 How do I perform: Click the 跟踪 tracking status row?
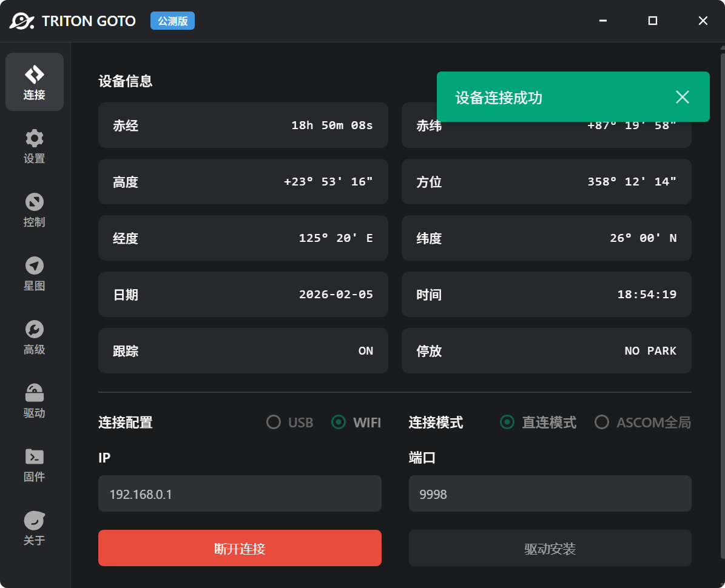(x=243, y=350)
